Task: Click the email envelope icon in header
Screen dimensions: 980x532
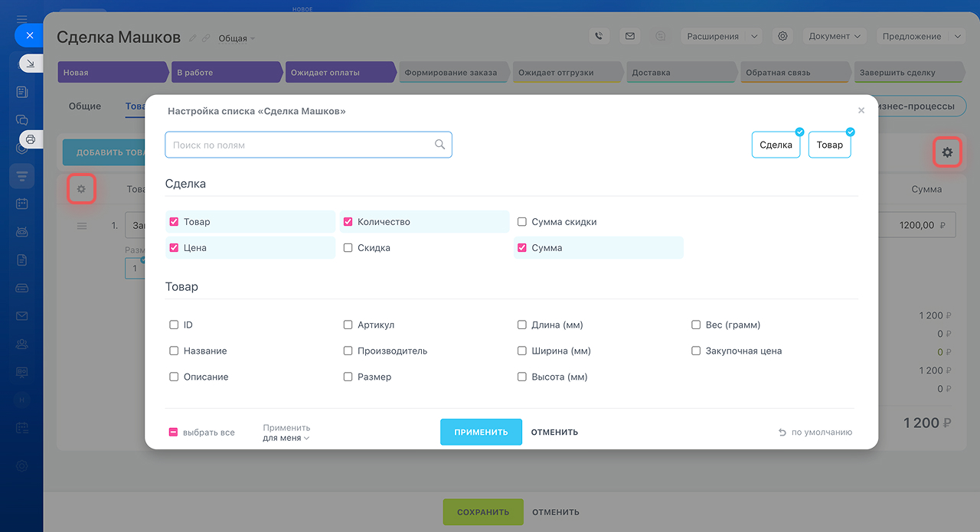Action: tap(629, 36)
